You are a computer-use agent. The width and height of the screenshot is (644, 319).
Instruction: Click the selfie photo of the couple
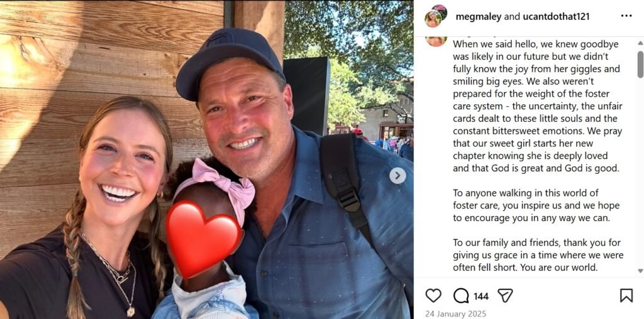click(x=206, y=159)
